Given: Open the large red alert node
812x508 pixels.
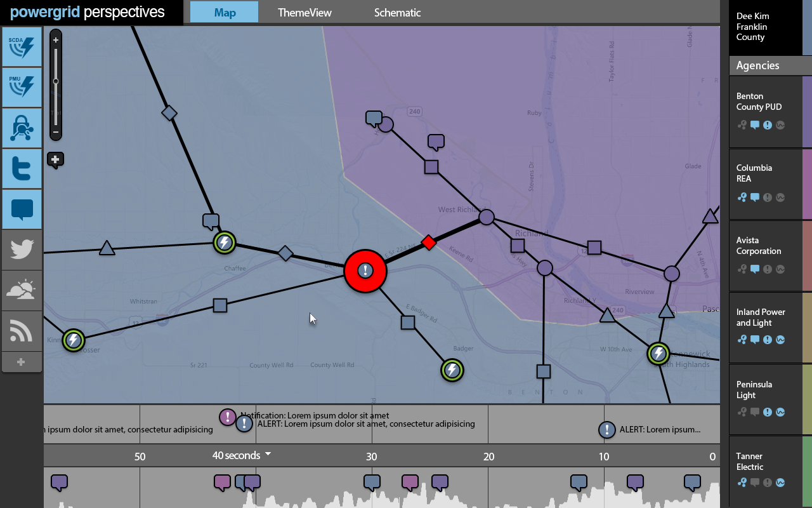Looking at the screenshot, I should [365, 271].
